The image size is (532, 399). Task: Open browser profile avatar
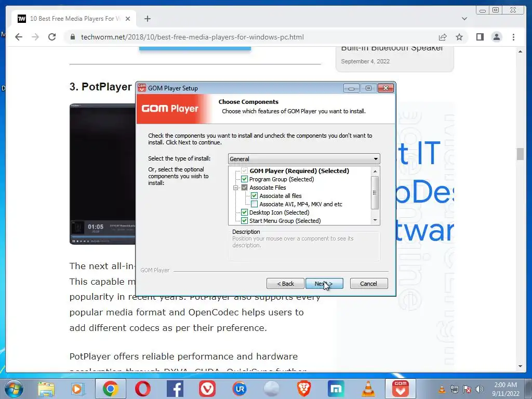pos(496,37)
